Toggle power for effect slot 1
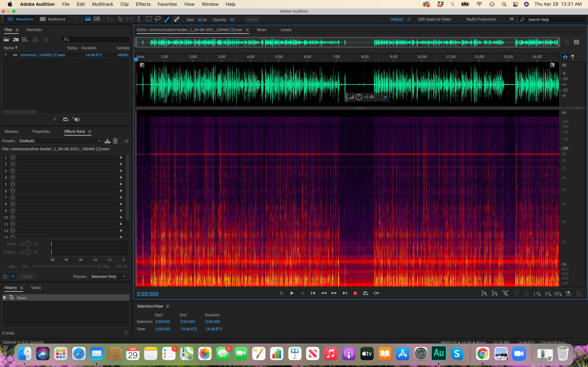The height and width of the screenshot is (367, 588). pos(13,157)
